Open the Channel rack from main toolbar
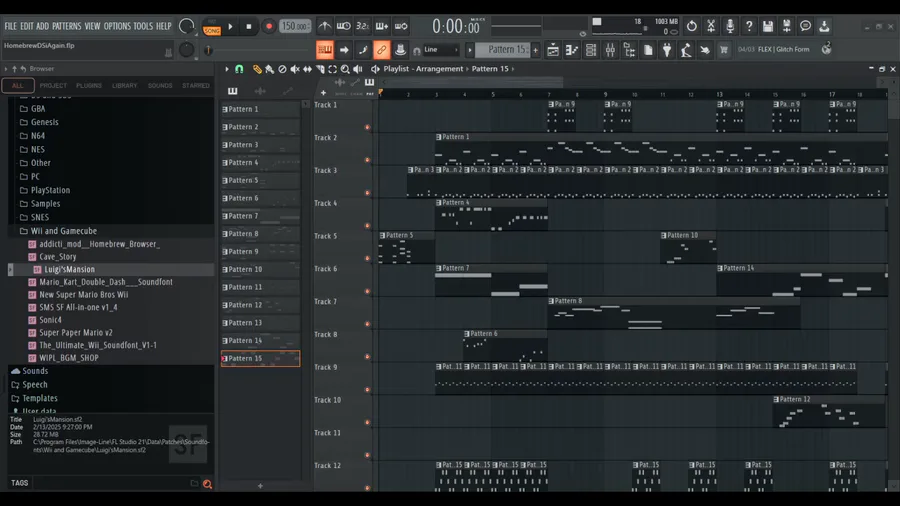Image resolution: width=900 pixels, height=506 pixels. (x=591, y=50)
